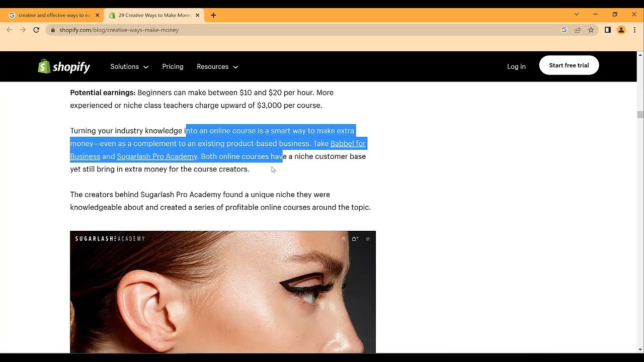Click the SUGARLASH ACADEMY logo text in image
This screenshot has width=644, height=362.
[x=110, y=239]
